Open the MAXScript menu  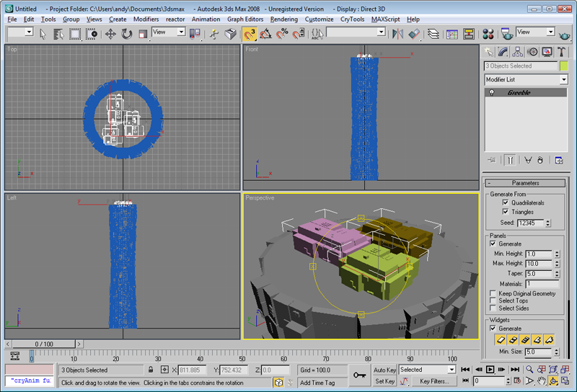pos(385,19)
